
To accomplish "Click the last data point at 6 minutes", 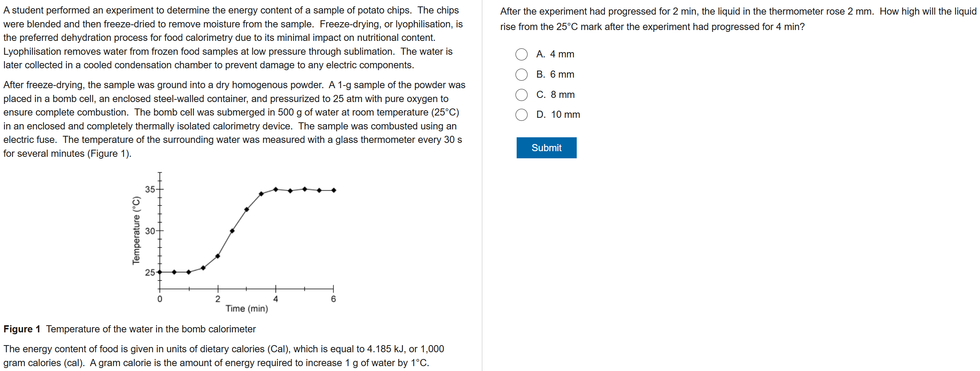I will point(334,190).
